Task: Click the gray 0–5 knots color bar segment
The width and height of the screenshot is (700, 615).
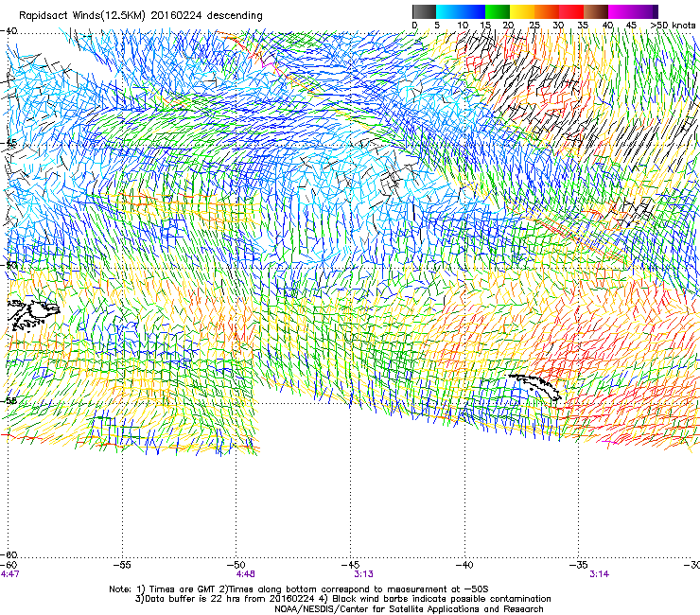Action: pos(424,11)
